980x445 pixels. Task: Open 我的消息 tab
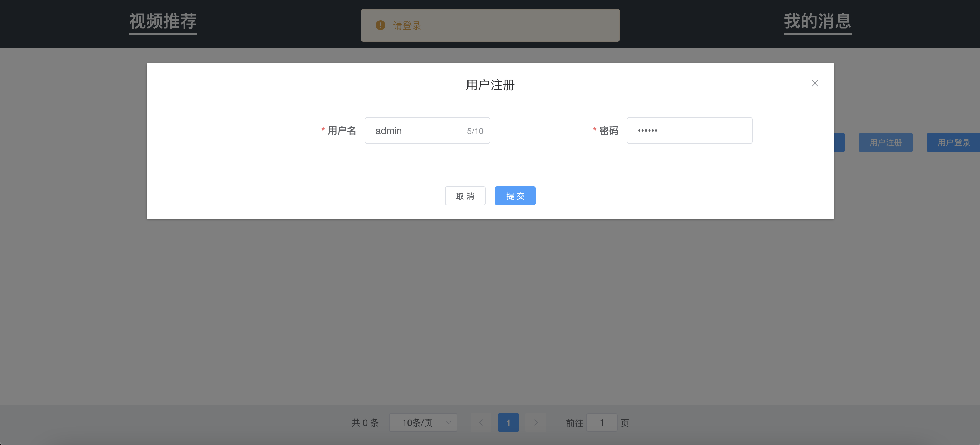817,21
